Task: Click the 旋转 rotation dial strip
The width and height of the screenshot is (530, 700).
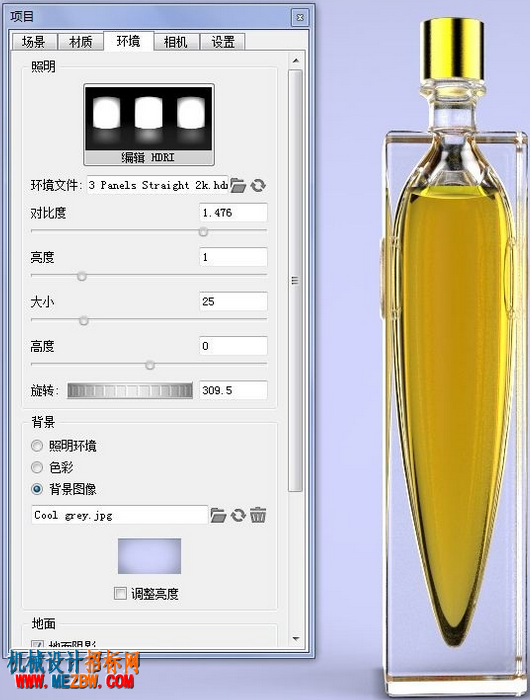Action: click(130, 391)
